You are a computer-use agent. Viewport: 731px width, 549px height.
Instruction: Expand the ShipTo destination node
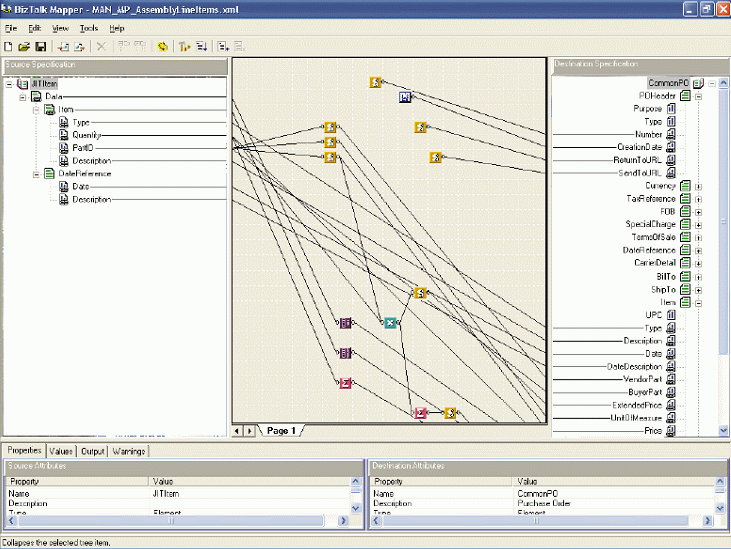[698, 290]
